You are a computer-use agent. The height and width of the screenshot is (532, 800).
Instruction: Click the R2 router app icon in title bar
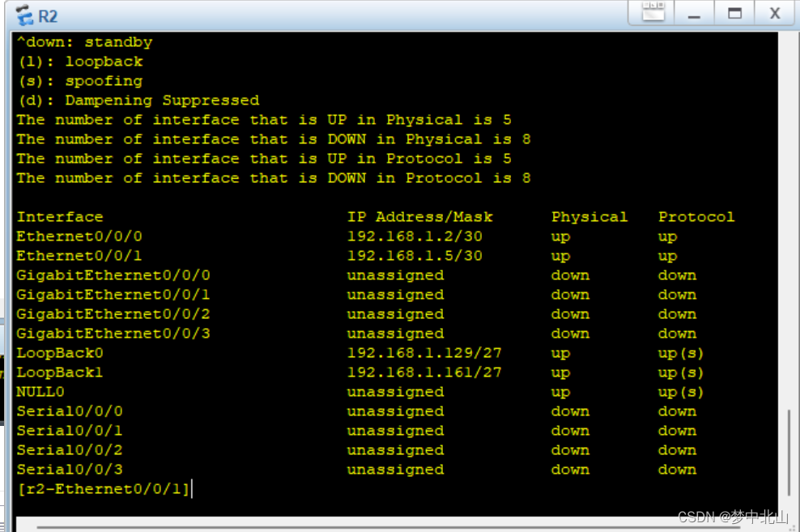point(24,15)
